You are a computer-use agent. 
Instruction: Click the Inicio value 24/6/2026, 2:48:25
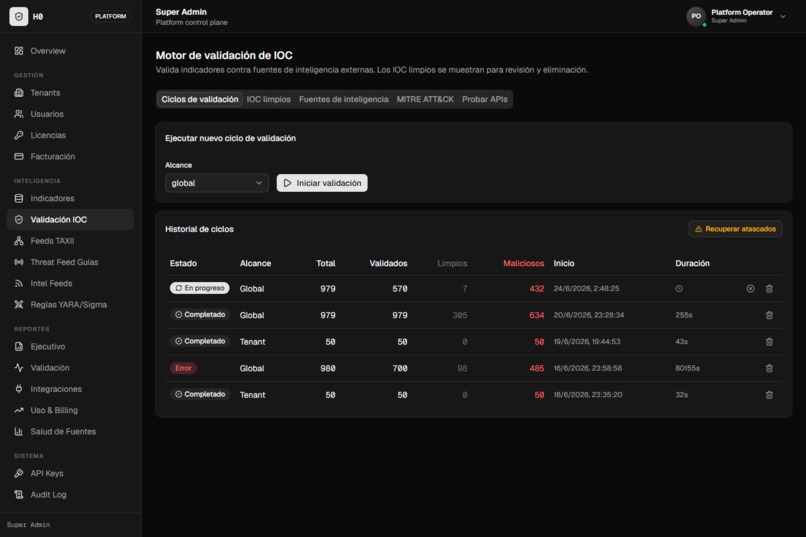(x=586, y=289)
